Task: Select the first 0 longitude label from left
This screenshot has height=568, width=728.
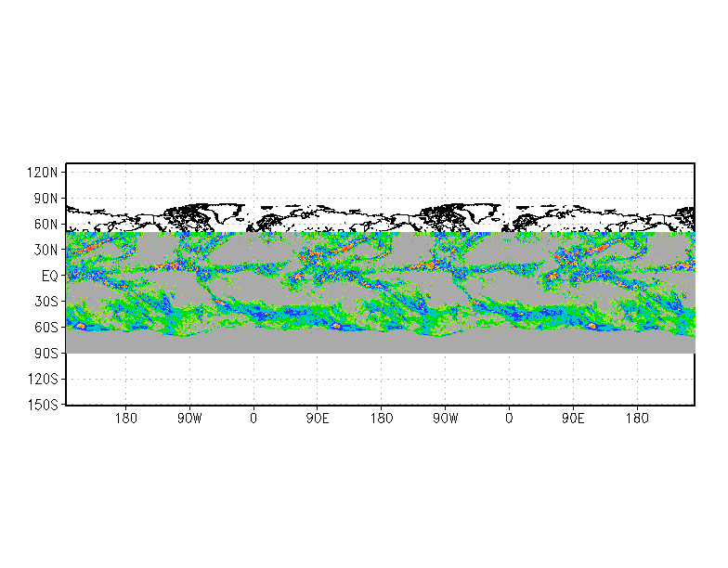Action: click(x=253, y=419)
